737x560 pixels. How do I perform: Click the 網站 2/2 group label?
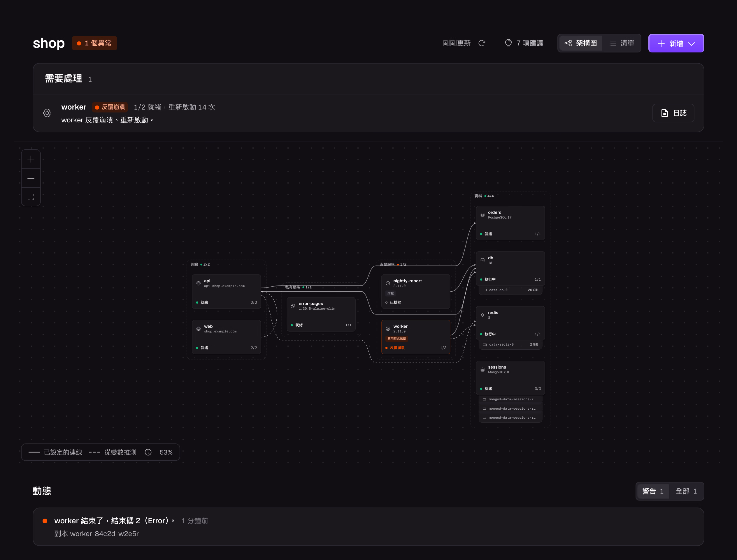tap(200, 264)
